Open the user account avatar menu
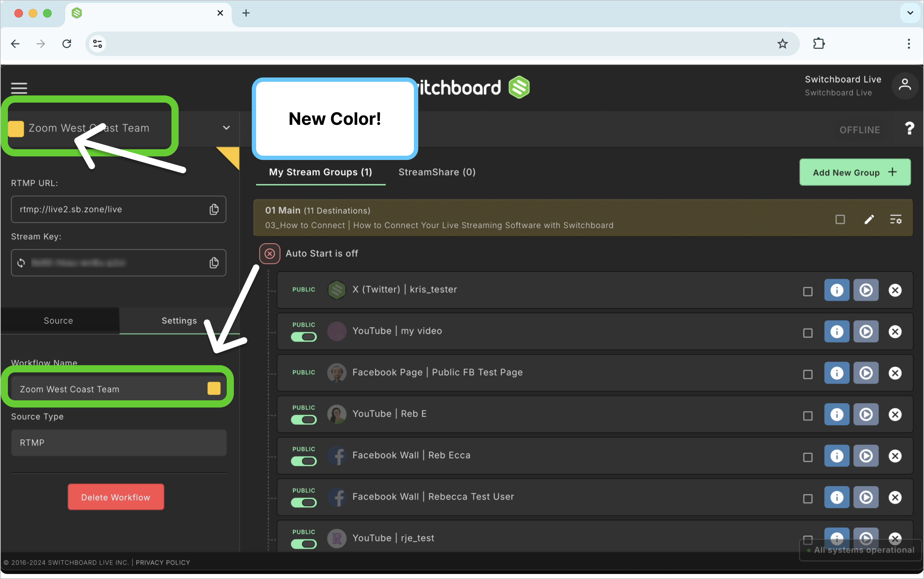Screen dimensions: 924x579 [x=905, y=85]
